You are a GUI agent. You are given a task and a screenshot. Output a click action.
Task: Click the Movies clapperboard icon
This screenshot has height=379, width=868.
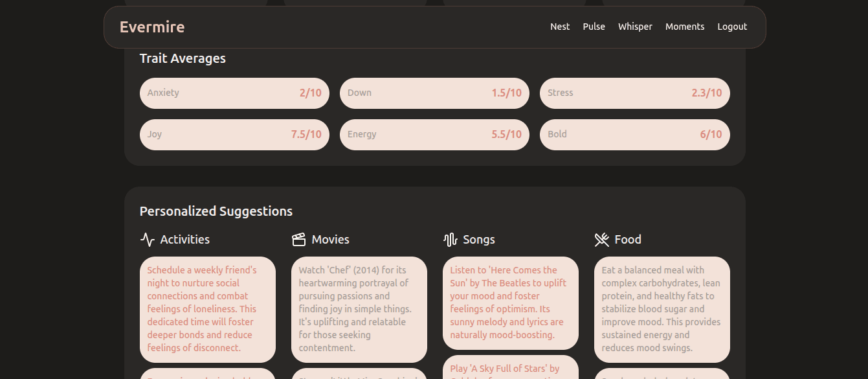coord(298,239)
